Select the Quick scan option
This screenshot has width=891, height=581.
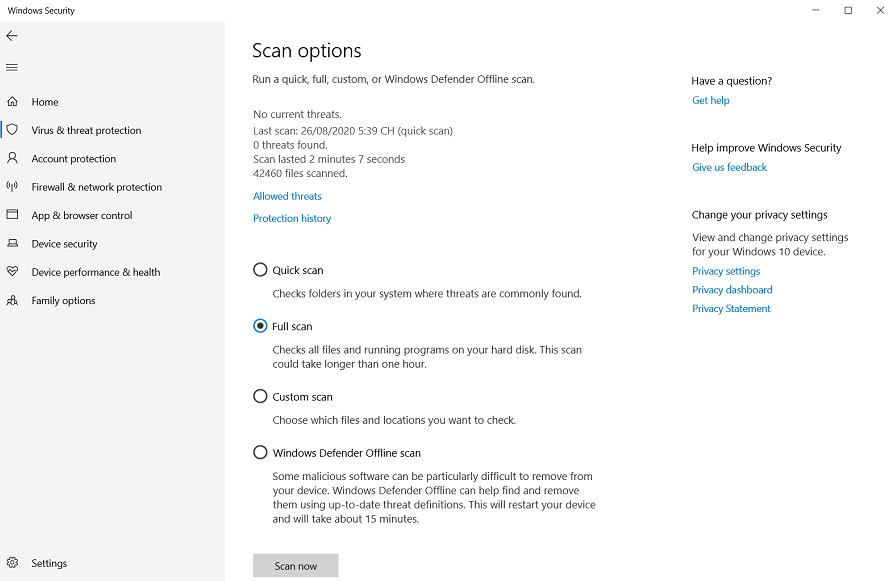pyautogui.click(x=260, y=269)
